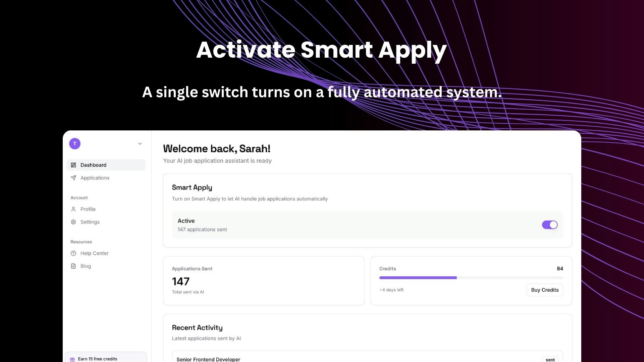Open the Earn 15 free credits link
The width and height of the screenshot is (644, 362).
click(x=97, y=359)
